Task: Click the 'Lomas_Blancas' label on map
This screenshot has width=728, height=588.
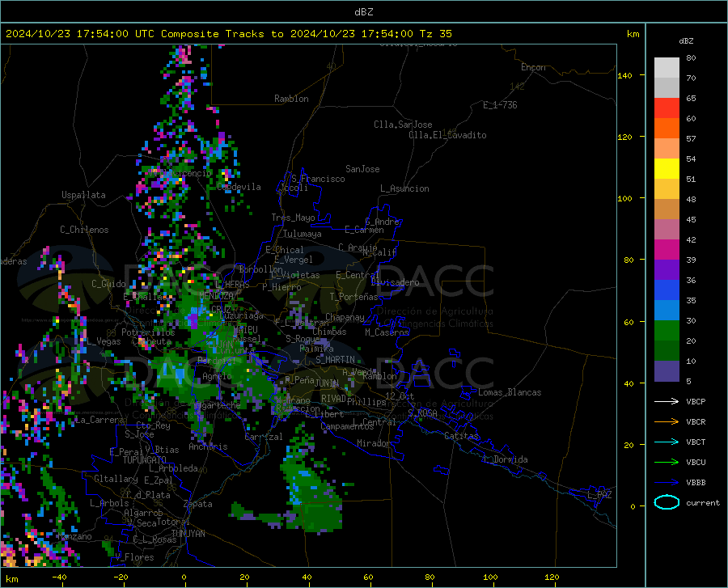Action: 510,392
